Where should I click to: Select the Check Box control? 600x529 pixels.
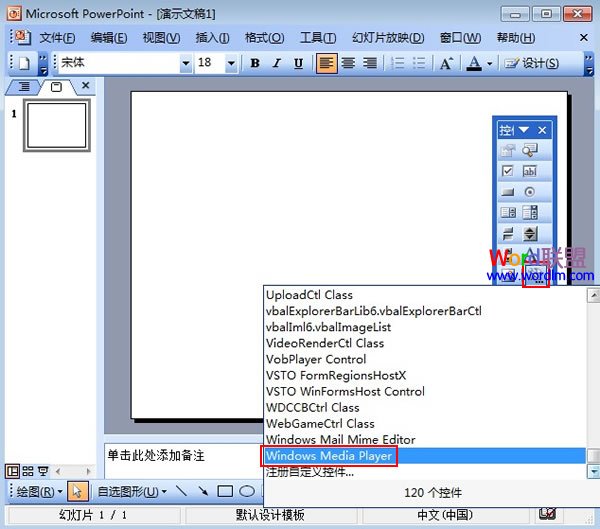pyautogui.click(x=508, y=171)
